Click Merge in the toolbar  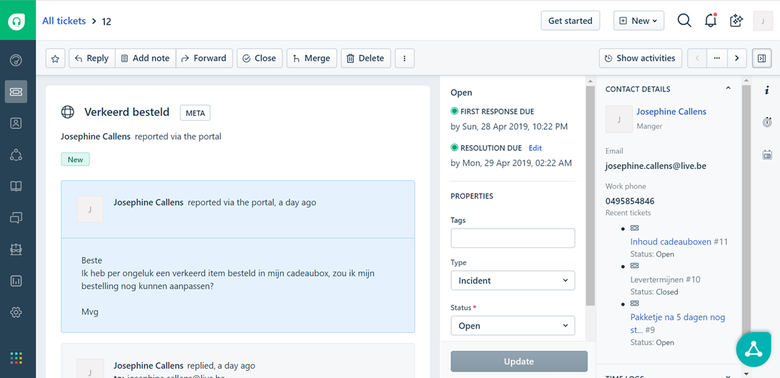pos(312,58)
